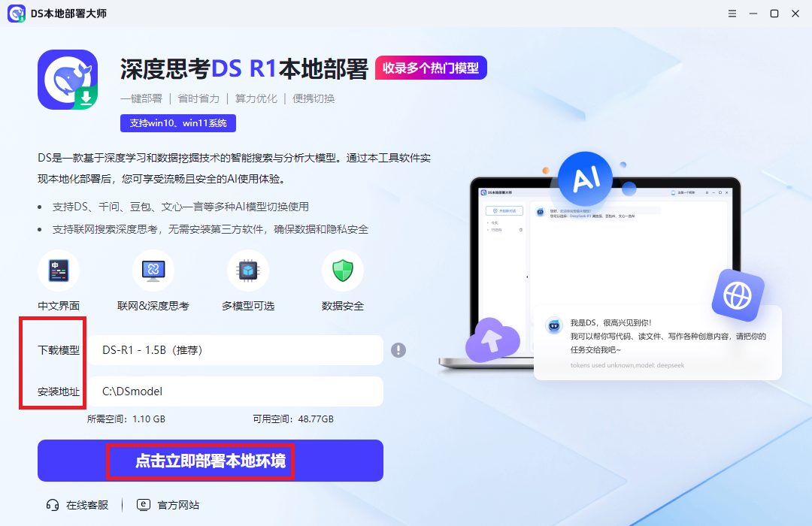Click 点击立即部署本地环境 button
Screen dimensions: 812x526
tap(211, 461)
